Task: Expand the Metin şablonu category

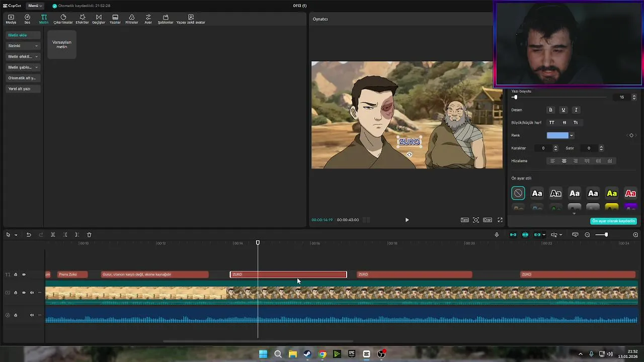Action: coord(23,67)
